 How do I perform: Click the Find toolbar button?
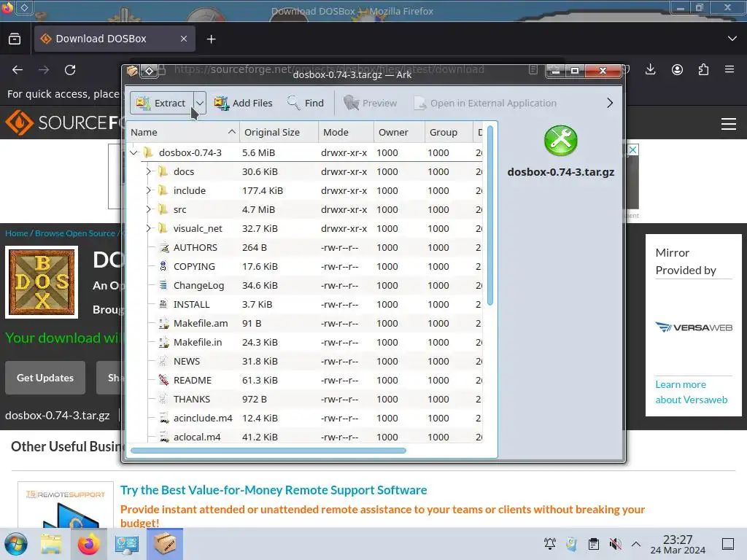pos(306,103)
